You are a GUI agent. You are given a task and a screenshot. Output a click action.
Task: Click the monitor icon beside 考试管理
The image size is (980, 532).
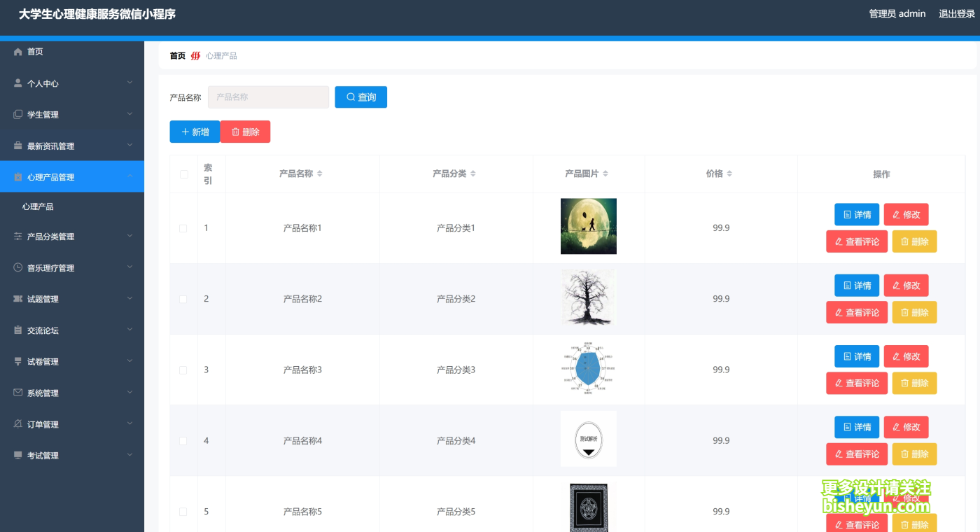tap(18, 456)
